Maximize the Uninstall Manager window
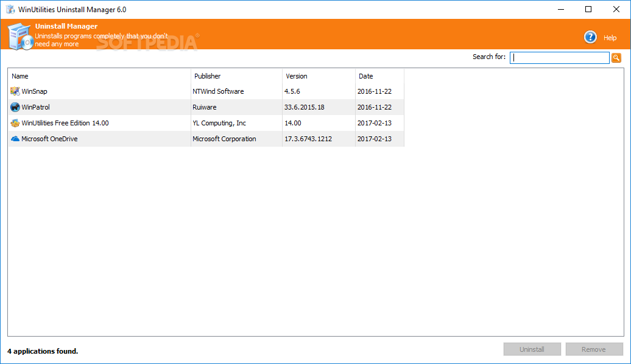Viewport: 631px width, 364px height. coord(588,9)
